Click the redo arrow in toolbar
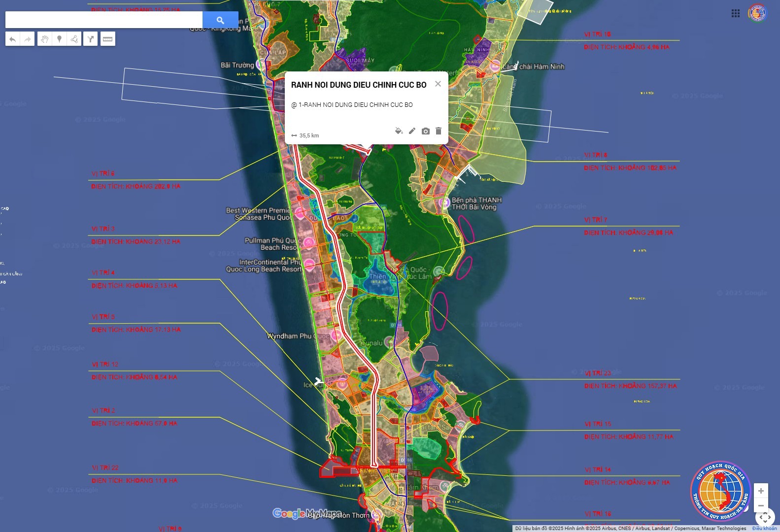 [x=28, y=39]
